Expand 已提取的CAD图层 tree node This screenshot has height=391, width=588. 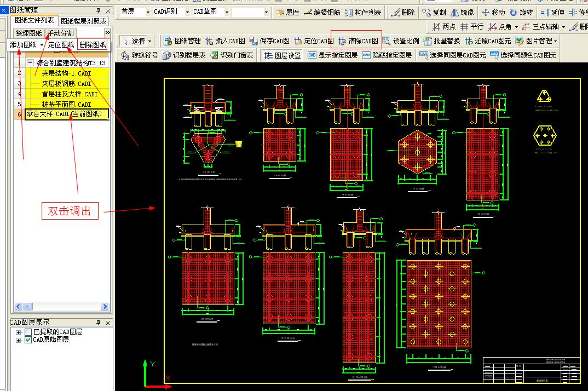(x=18, y=332)
